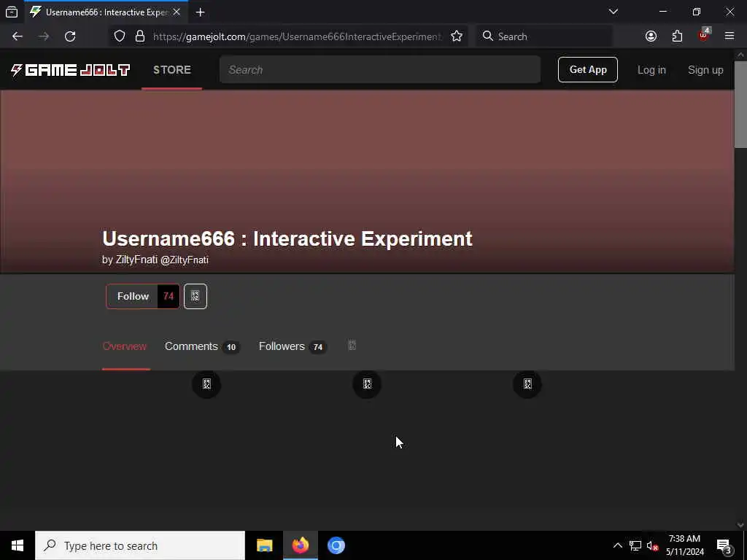Click Sign up

705,70
